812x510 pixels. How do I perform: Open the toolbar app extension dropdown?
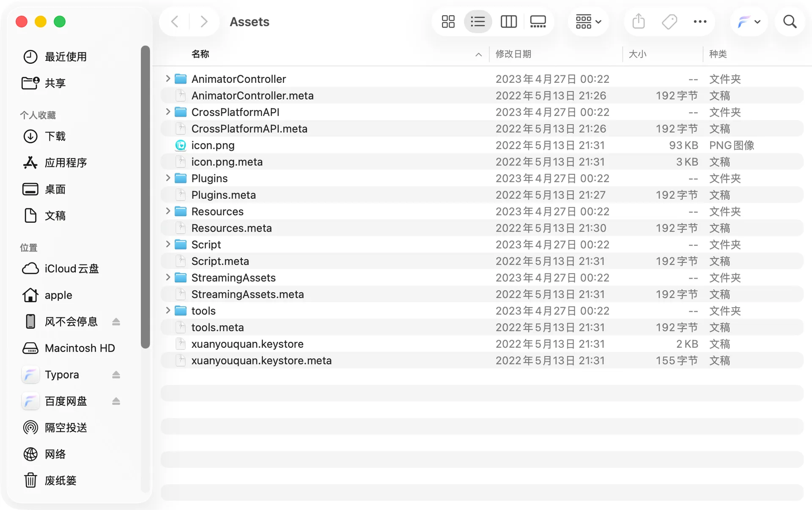[749, 22]
